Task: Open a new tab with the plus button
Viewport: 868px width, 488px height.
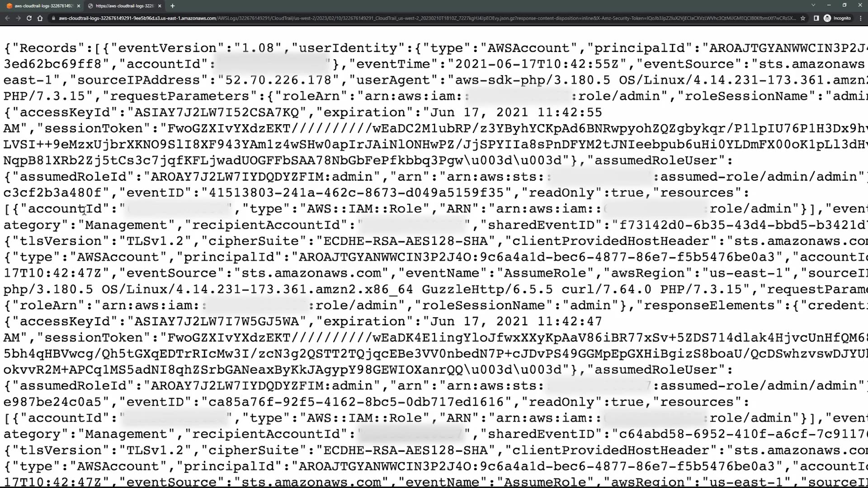Action: (172, 6)
